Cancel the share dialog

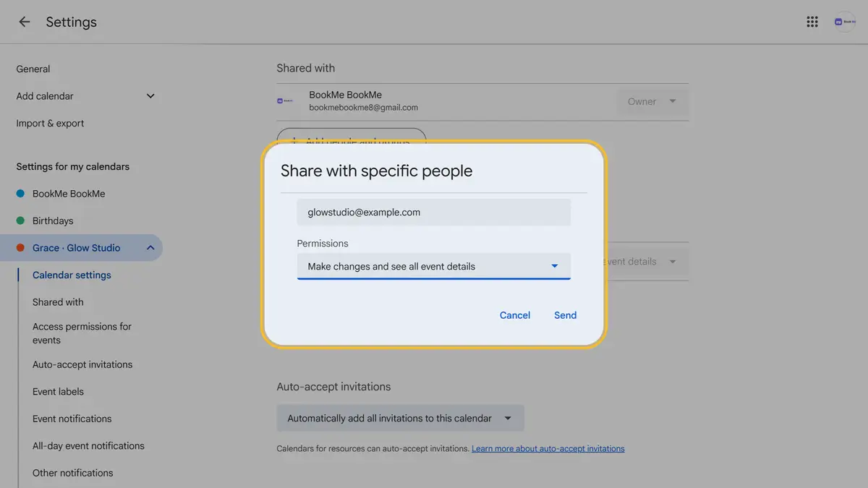pos(515,315)
